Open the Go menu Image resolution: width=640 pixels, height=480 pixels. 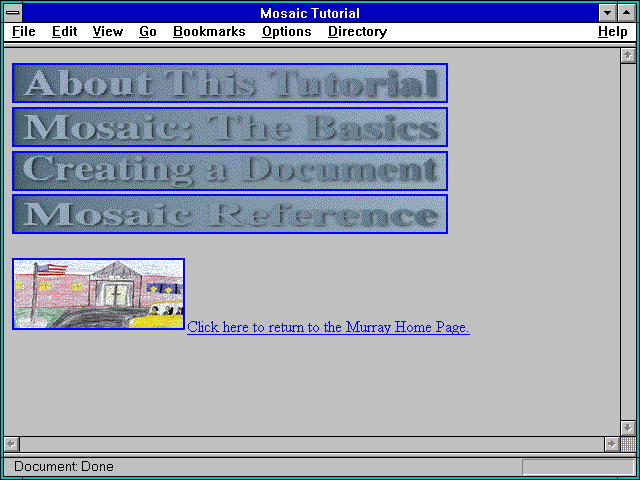coord(148,32)
